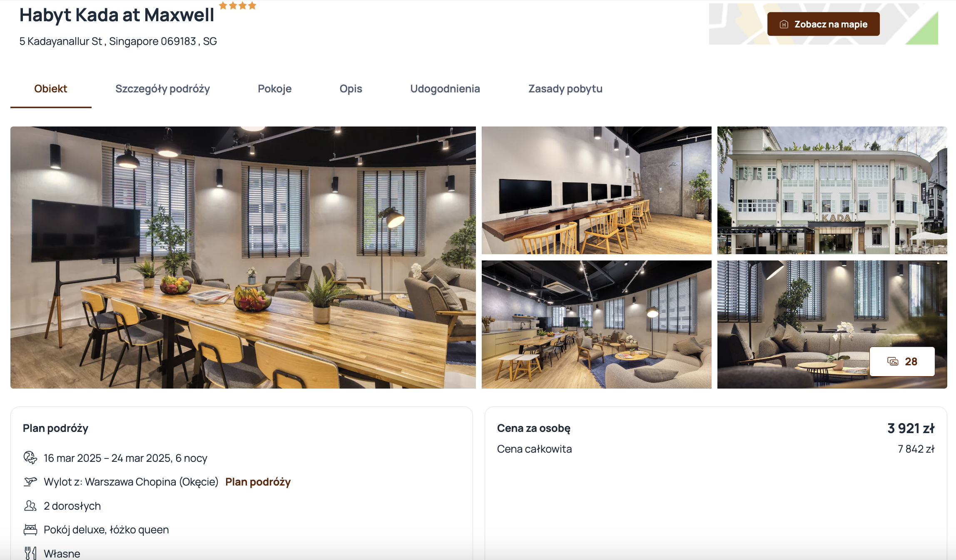Click the guests icon beside 2 dorosłych
Screen dimensions: 956x560
click(30, 506)
